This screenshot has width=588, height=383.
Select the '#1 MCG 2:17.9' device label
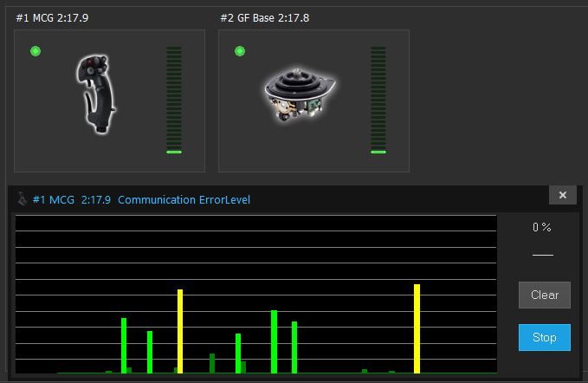click(x=51, y=16)
